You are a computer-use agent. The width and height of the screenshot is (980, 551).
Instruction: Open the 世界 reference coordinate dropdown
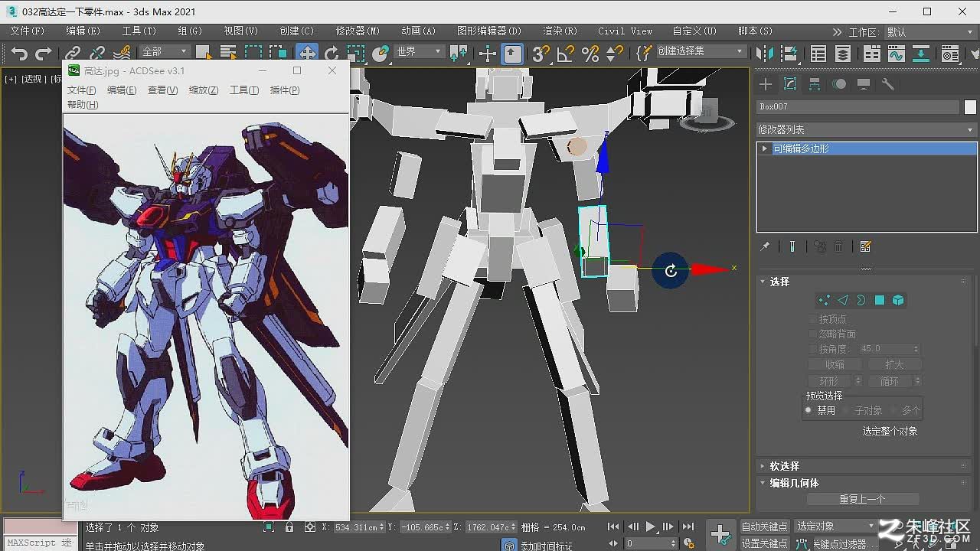click(x=419, y=51)
